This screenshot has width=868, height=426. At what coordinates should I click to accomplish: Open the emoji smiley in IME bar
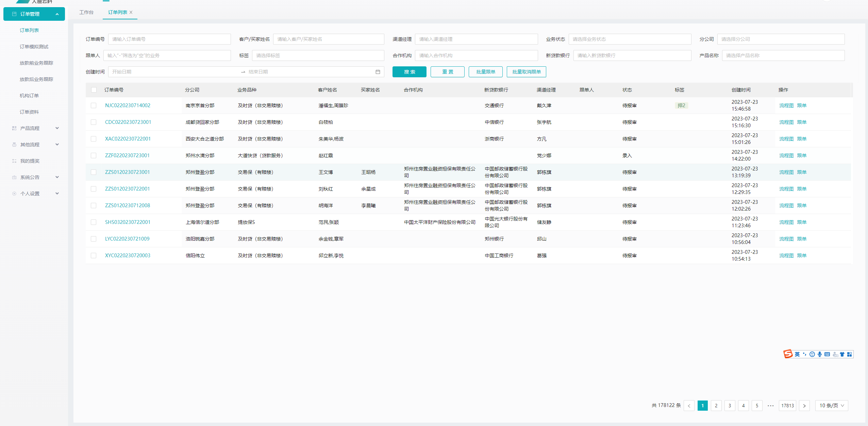[x=812, y=355]
